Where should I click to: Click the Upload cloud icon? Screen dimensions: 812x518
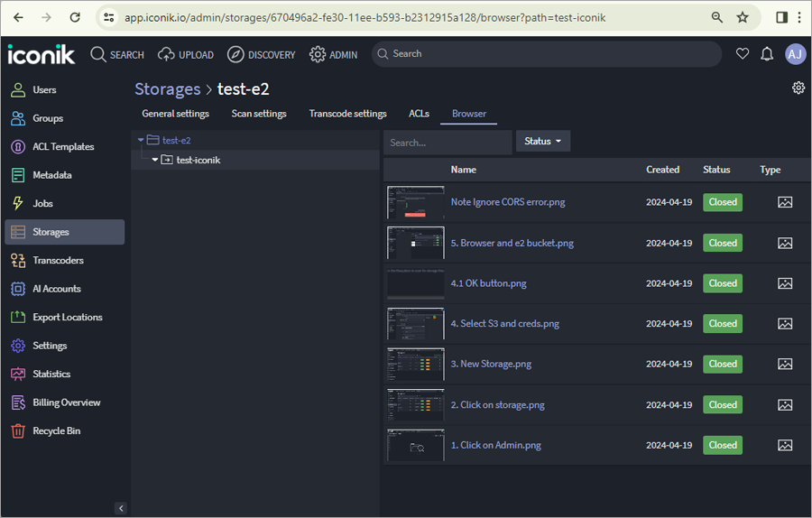click(166, 54)
